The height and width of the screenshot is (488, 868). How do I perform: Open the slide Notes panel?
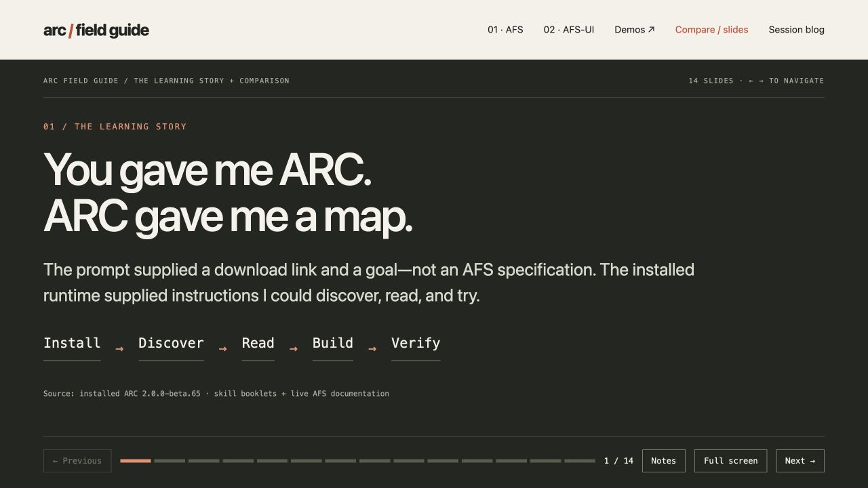663,461
